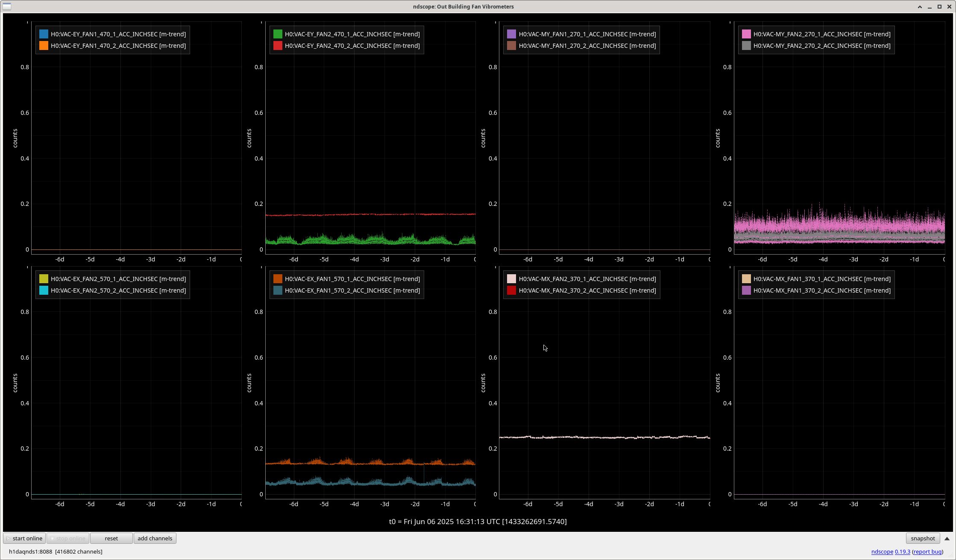The image size is (956, 560).
Task: Click the counts axis label of EY_FAN1 plot
Action: tap(15, 138)
